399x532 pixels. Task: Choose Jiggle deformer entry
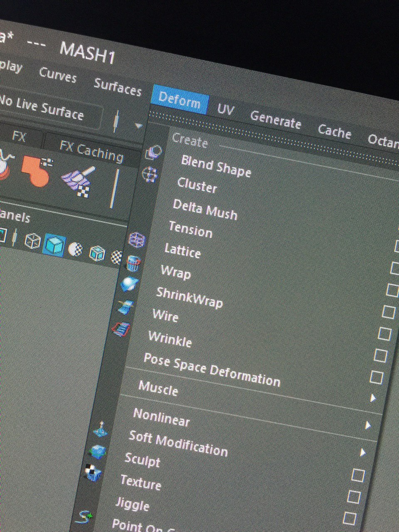(132, 504)
